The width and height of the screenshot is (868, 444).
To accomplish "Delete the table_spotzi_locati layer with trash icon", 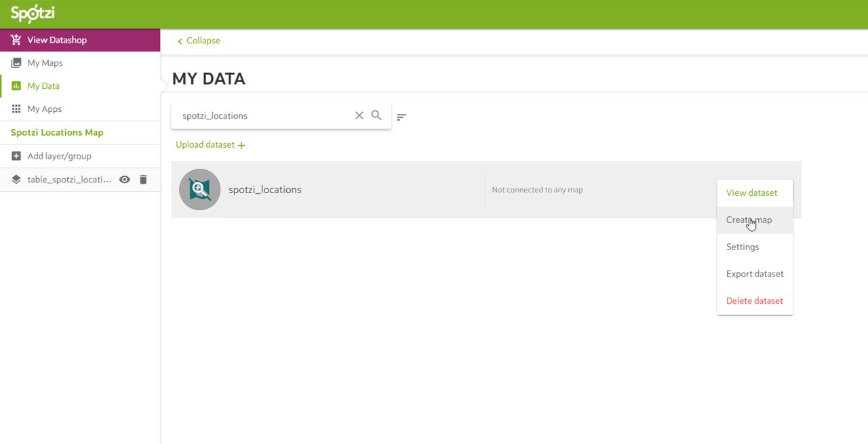I will pos(143,180).
